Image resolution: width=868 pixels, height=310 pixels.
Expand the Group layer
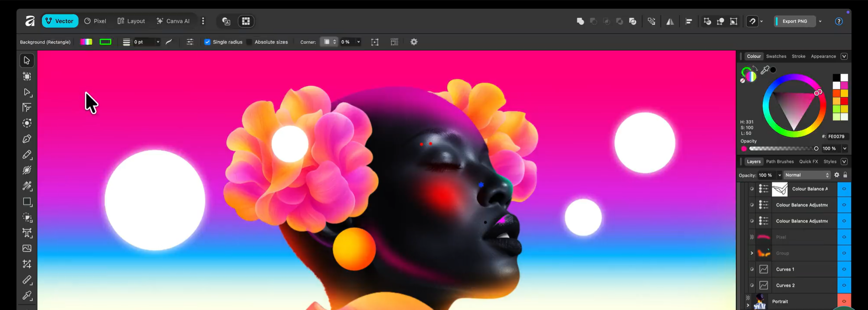pos(751,253)
